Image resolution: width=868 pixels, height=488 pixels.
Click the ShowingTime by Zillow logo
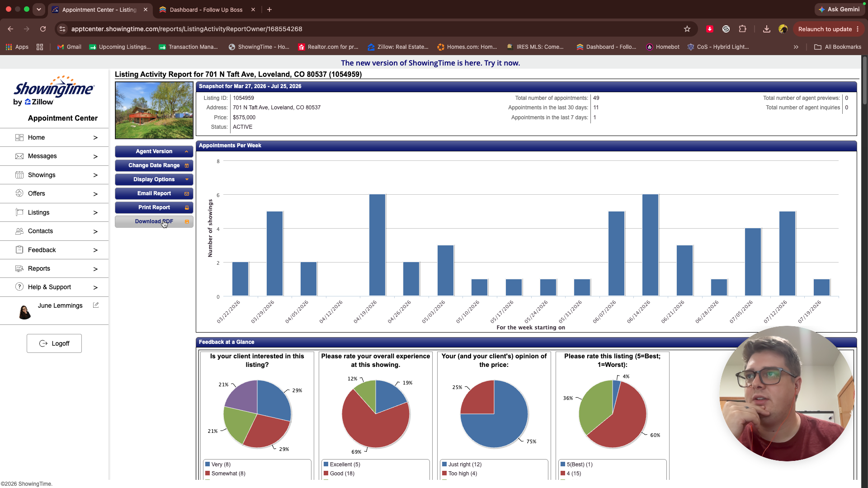pos(54,90)
